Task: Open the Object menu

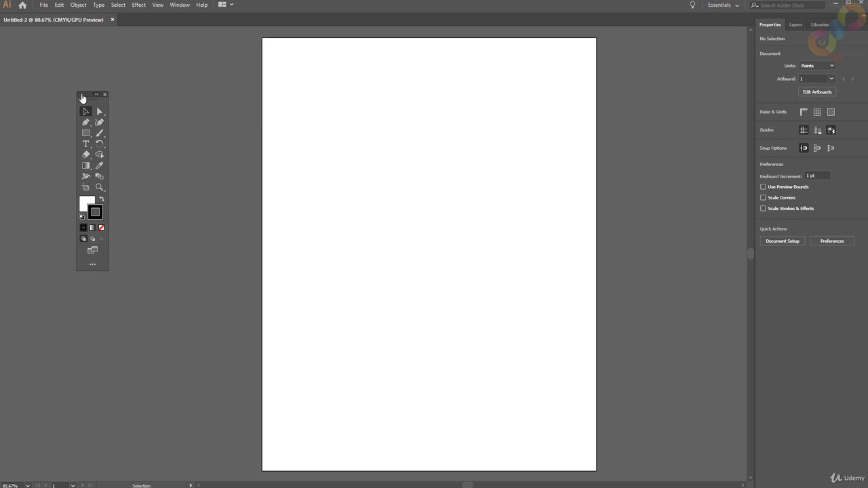Action: point(78,5)
